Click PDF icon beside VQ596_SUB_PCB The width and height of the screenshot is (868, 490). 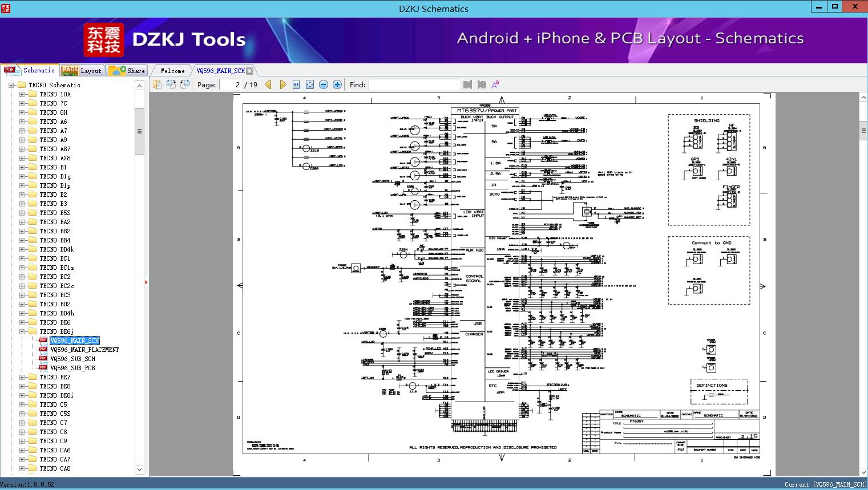point(43,367)
